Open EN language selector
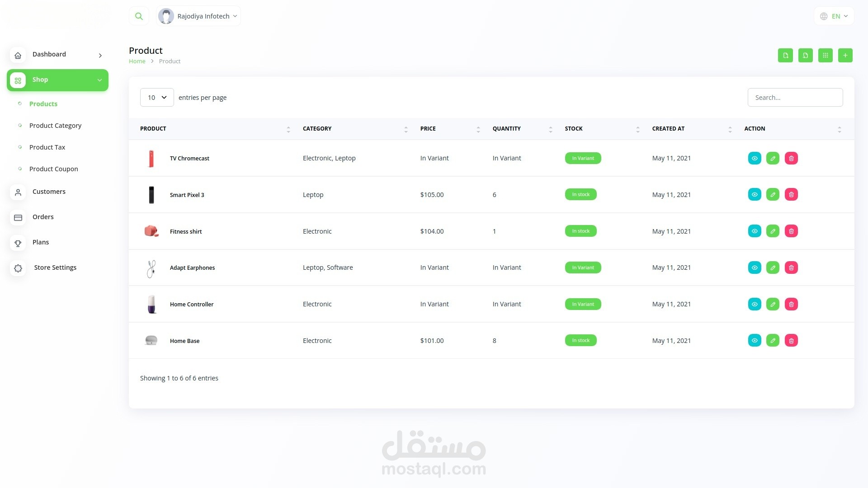 click(x=834, y=16)
